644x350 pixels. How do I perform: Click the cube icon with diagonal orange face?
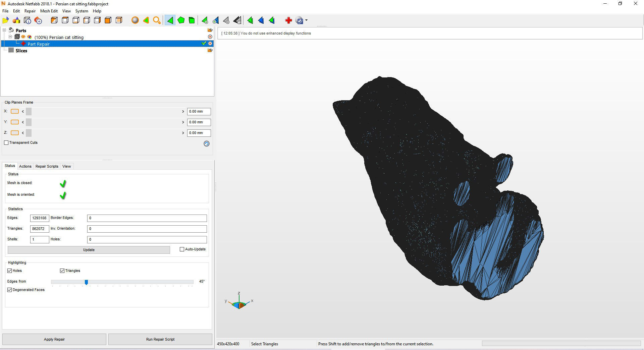coord(54,20)
